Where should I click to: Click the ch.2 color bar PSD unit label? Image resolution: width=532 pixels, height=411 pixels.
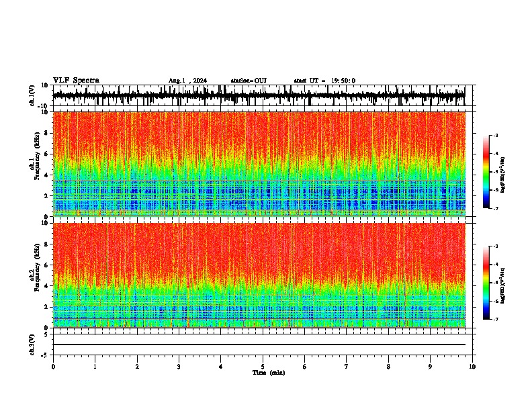pos(502,285)
